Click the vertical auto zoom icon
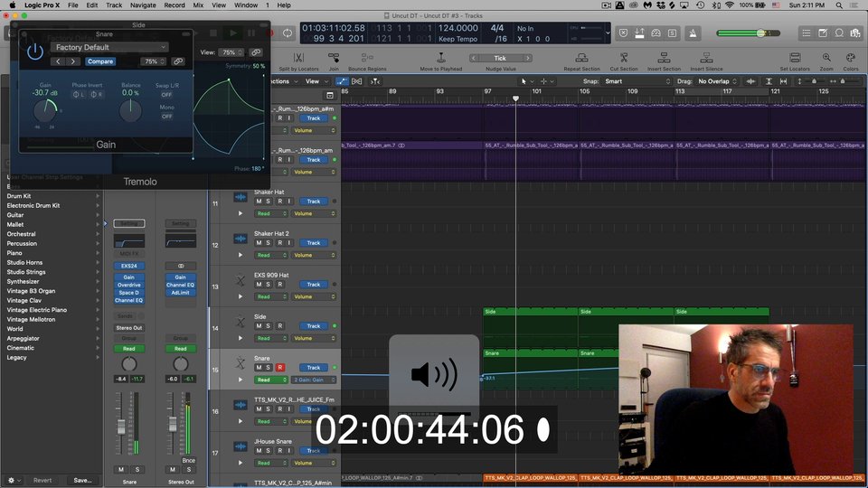The image size is (868, 488). [x=769, y=81]
